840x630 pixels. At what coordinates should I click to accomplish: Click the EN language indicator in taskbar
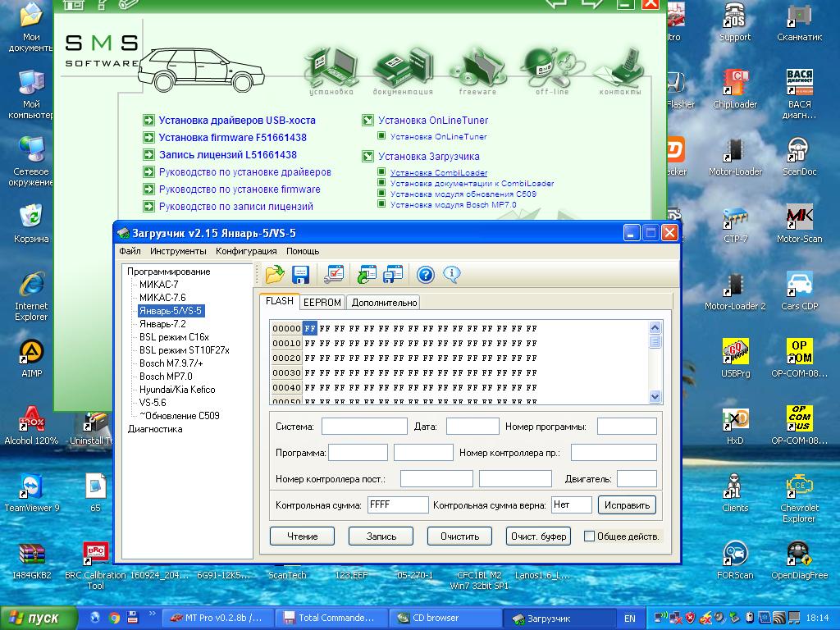click(630, 619)
